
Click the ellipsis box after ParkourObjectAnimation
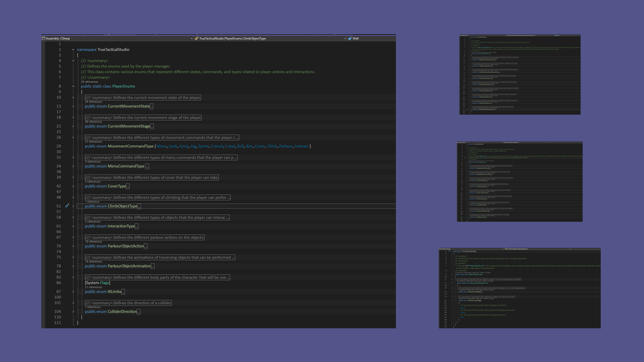coord(152,266)
